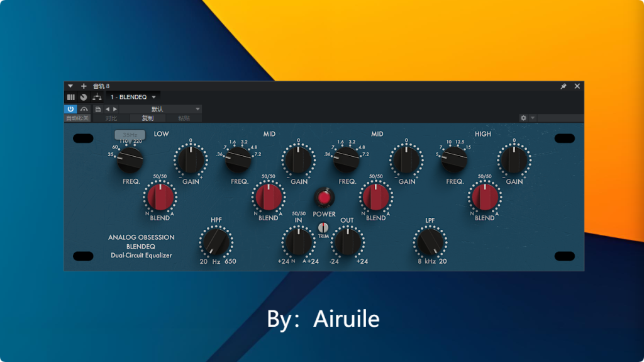Click the macro controls knob icon
The width and height of the screenshot is (644, 362).
point(84,97)
